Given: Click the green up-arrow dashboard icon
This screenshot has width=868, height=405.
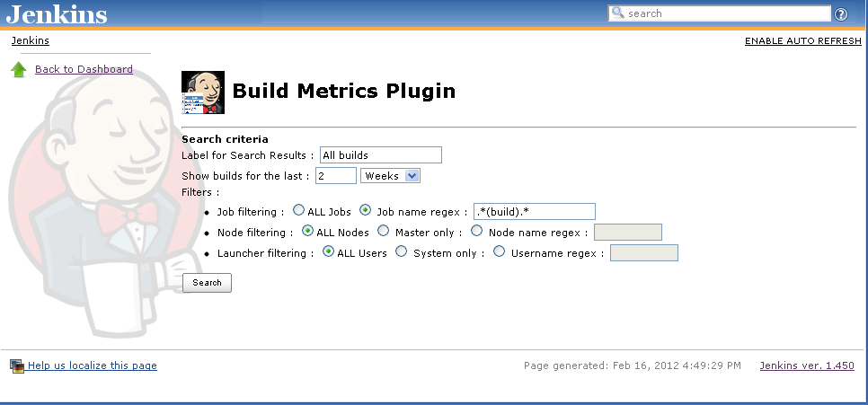Looking at the screenshot, I should tap(19, 70).
